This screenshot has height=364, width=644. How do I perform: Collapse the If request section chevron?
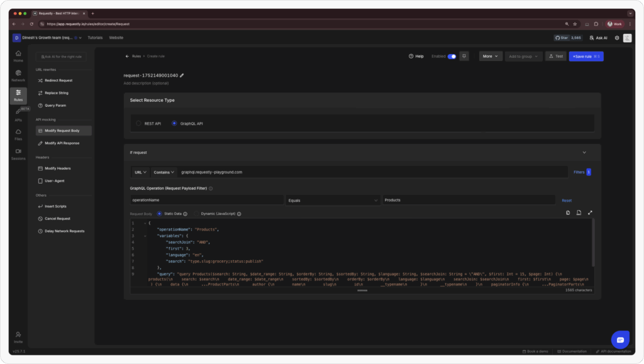tap(584, 153)
